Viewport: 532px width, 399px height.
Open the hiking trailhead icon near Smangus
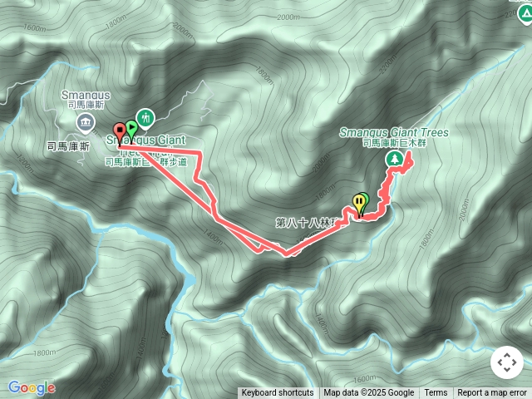click(x=145, y=119)
